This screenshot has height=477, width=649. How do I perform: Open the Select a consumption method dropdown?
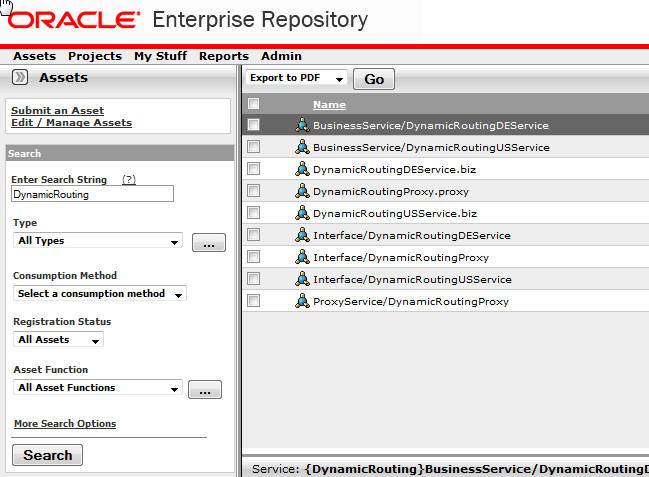[x=100, y=294]
